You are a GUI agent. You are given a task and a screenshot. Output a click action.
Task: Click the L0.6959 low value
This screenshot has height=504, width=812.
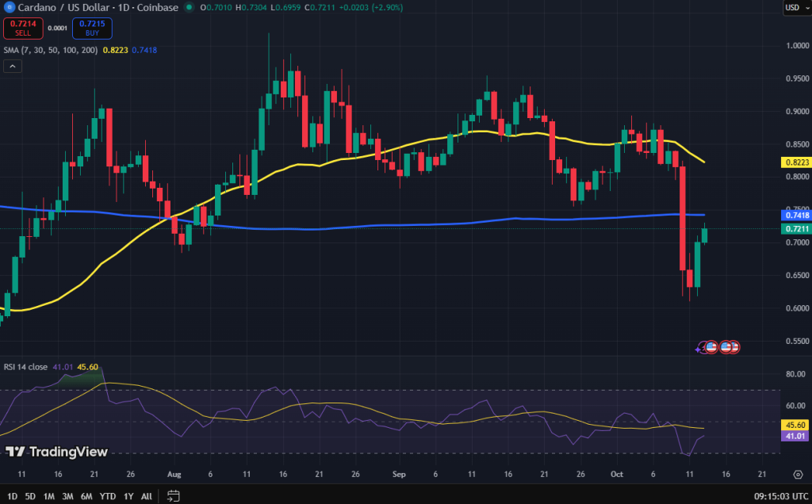point(285,7)
